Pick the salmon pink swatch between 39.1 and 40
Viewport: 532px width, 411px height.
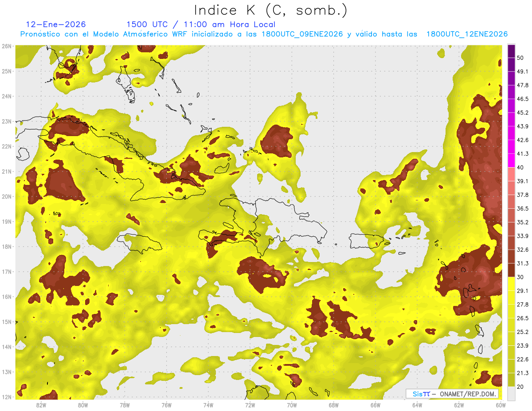click(512, 174)
